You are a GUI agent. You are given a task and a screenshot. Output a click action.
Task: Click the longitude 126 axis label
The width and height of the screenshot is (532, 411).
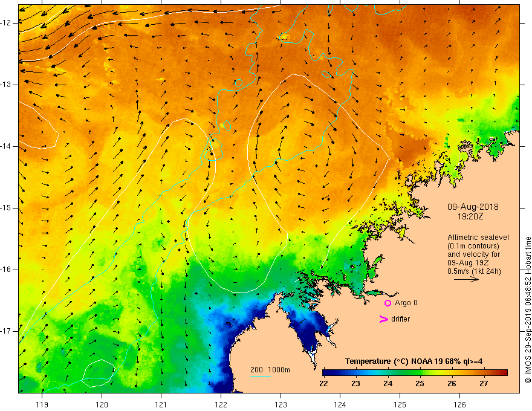tap(459, 404)
